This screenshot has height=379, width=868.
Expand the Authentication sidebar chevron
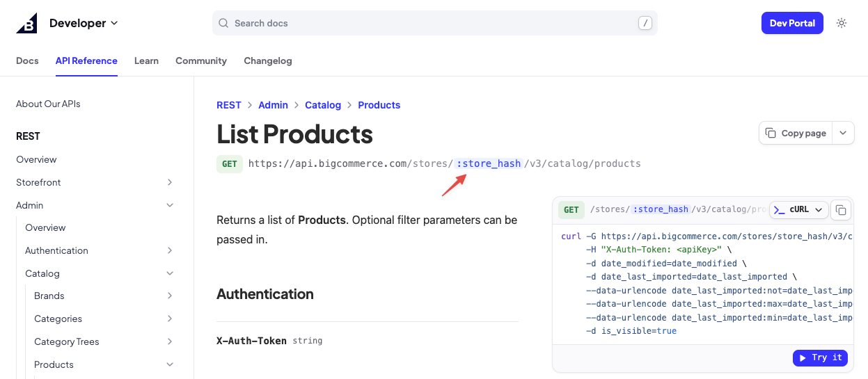[170, 250]
